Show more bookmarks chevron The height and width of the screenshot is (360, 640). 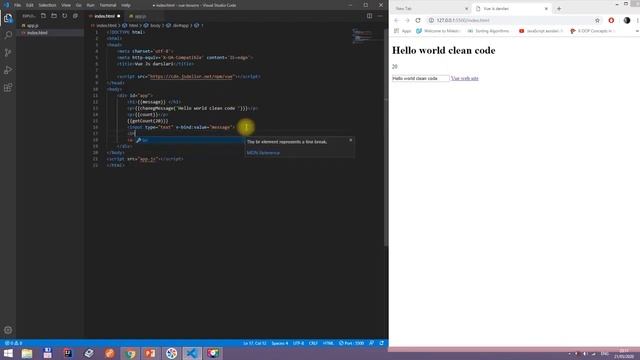coord(637,31)
